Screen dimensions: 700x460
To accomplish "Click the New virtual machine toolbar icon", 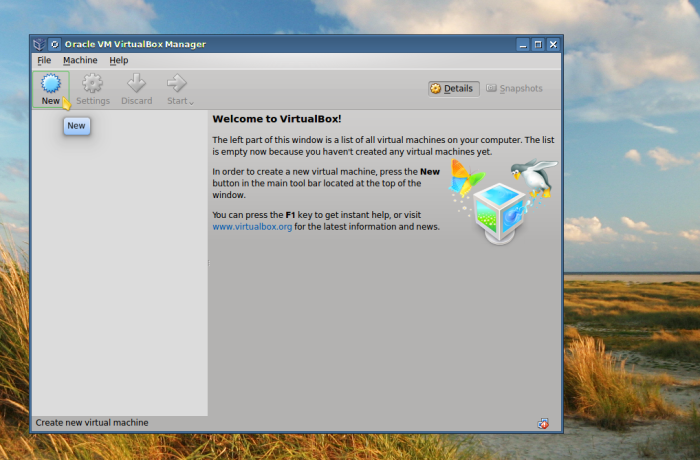I will 51,84.
